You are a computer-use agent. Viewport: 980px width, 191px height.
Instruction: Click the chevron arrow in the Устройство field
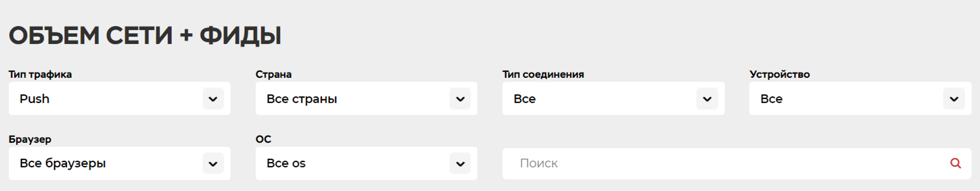(954, 99)
